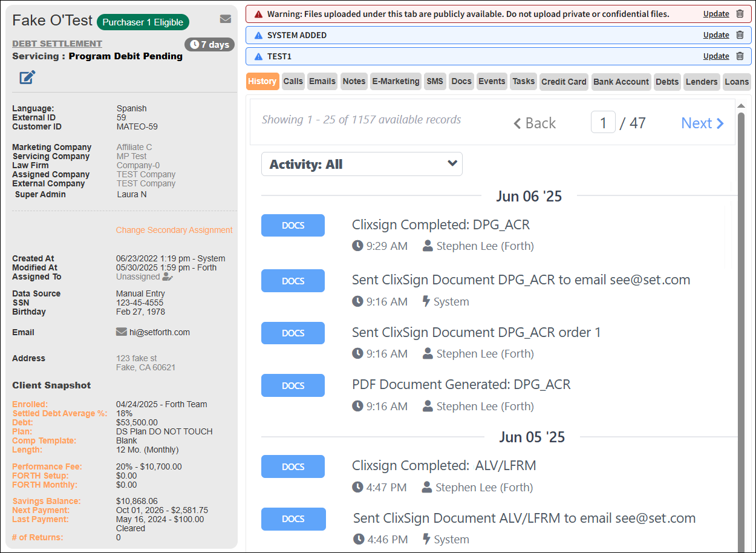The height and width of the screenshot is (553, 756).
Task: Open the Events tab
Action: pos(492,81)
